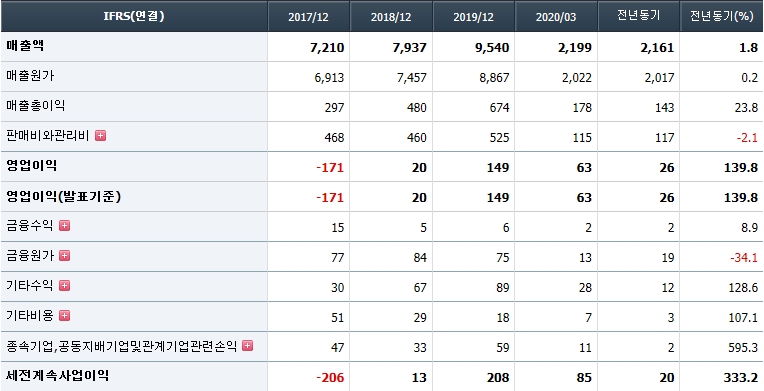Expand the 판매비와관리비 plus icon

tap(100, 136)
